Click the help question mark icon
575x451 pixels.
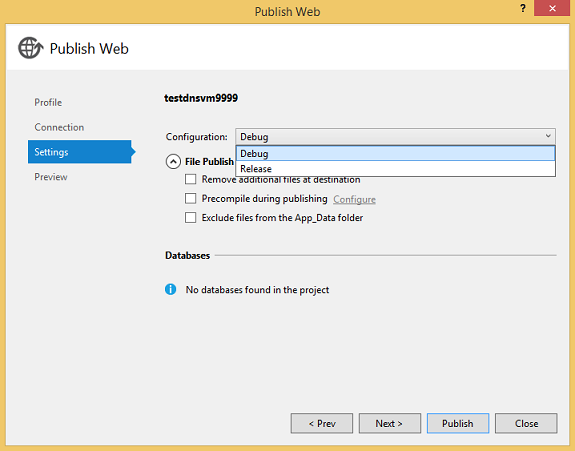pos(523,8)
